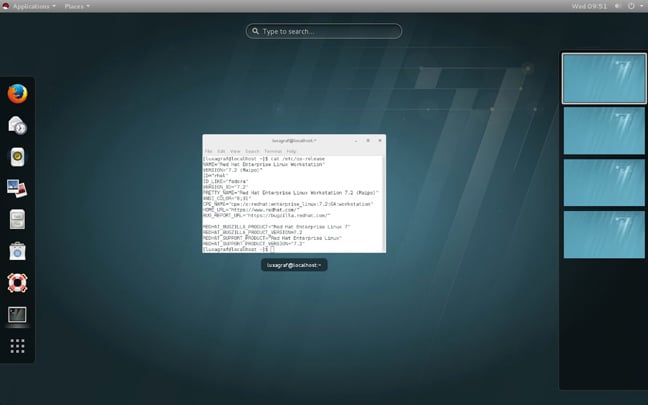Screen dimensions: 648x405
Task: Open Rhythmbox music player icon
Action: tap(17, 157)
